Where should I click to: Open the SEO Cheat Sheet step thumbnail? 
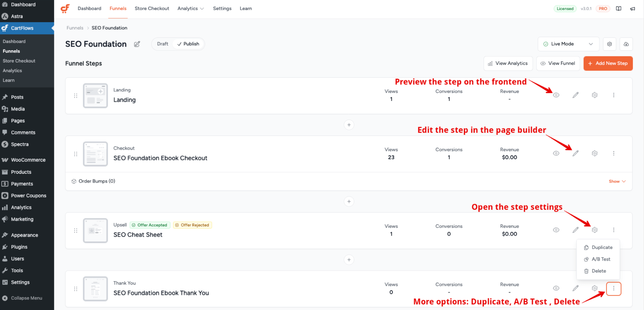95,230
